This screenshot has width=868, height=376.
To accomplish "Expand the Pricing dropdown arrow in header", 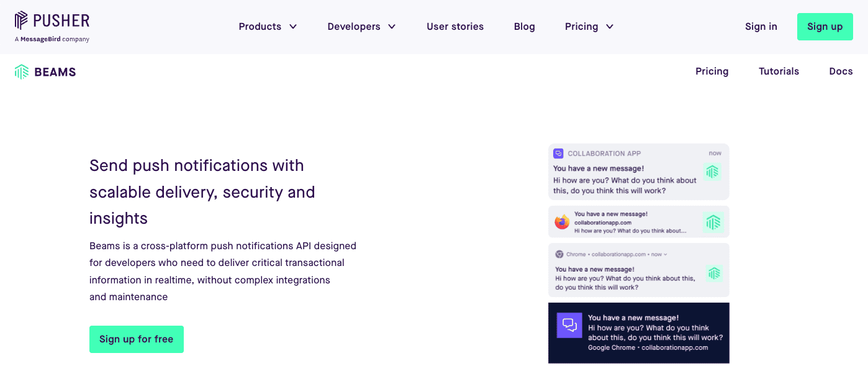I will [610, 27].
